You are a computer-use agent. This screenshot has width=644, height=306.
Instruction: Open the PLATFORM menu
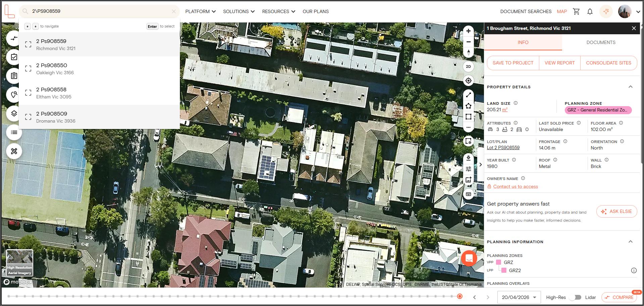click(x=200, y=11)
